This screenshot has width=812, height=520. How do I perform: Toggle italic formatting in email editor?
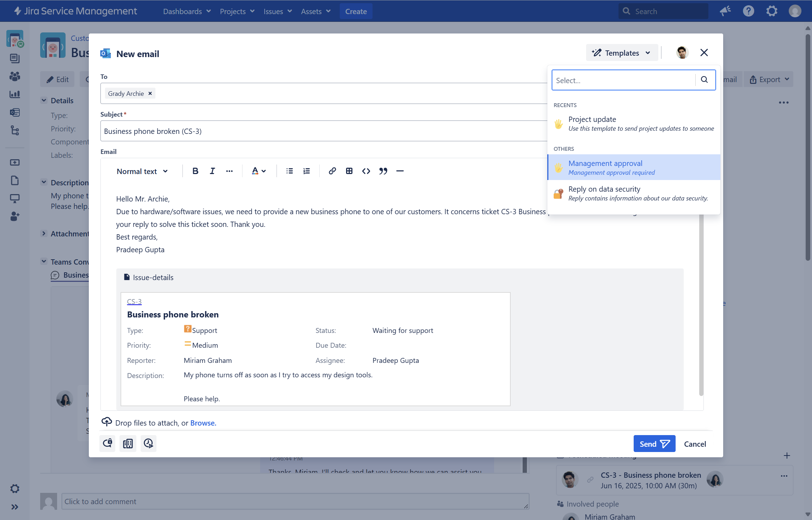(212, 171)
